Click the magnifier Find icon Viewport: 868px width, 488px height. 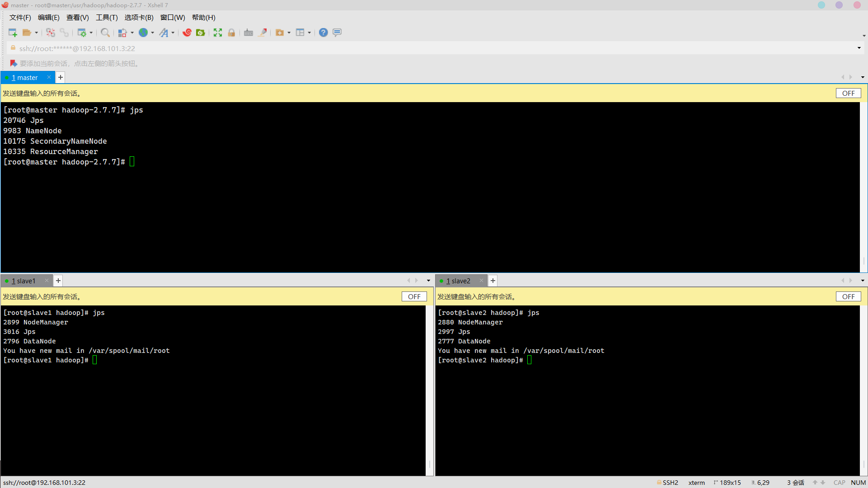coord(105,33)
